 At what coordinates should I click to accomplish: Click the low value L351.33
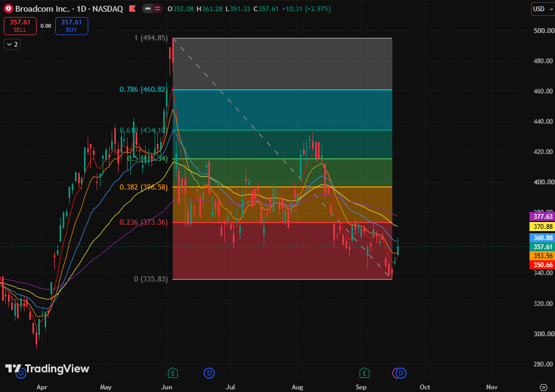pos(237,9)
